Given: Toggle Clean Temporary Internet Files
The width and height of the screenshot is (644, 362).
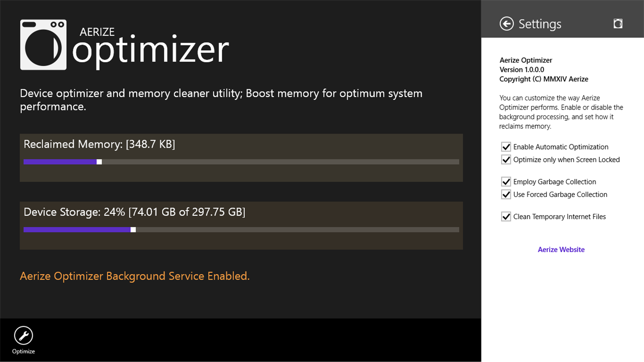Looking at the screenshot, I should click(x=506, y=216).
